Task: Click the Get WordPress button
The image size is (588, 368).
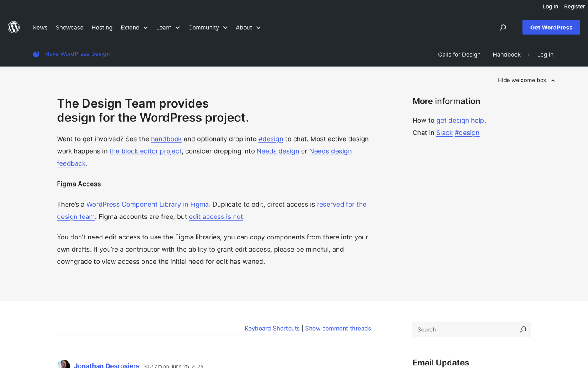Action: [551, 27]
